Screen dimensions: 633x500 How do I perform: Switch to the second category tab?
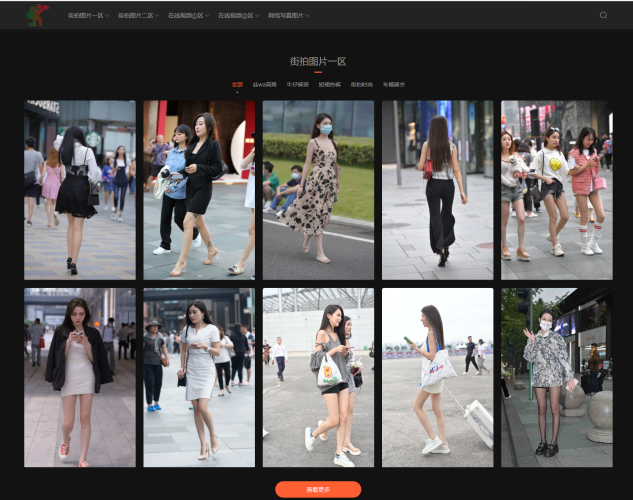coord(264,85)
